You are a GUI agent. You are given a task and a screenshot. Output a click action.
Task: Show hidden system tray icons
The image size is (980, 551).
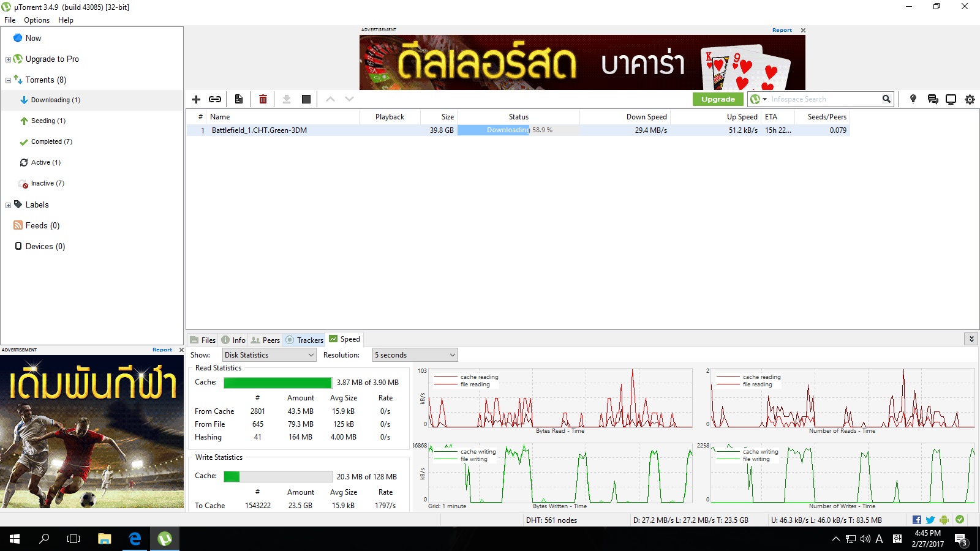point(835,539)
